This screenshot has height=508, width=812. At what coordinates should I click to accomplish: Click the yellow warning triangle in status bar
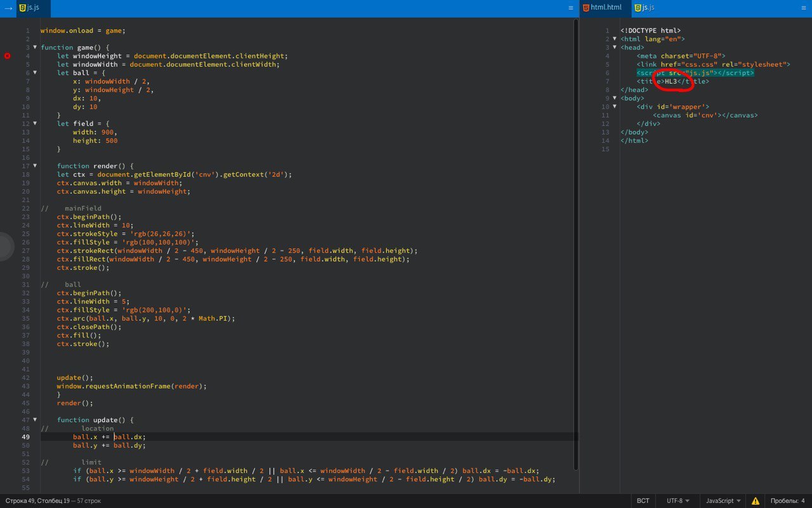click(x=756, y=501)
